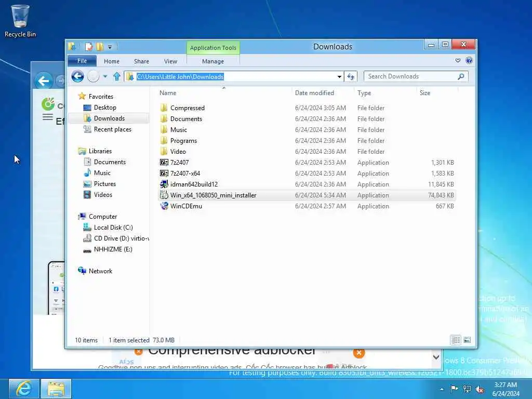Click the Back arrow in Downloads window
This screenshot has width=532, height=399.
click(78, 76)
